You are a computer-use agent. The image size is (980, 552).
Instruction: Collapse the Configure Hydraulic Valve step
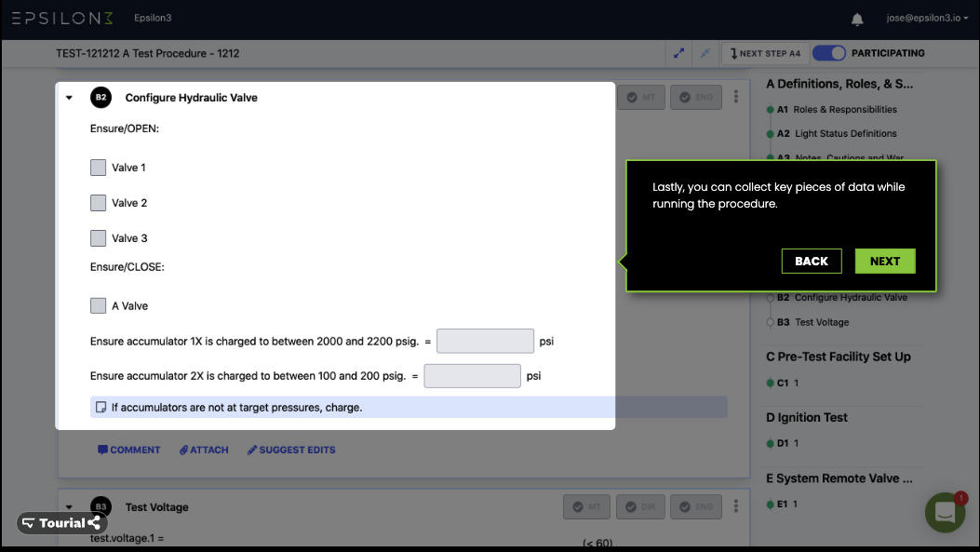pos(68,97)
